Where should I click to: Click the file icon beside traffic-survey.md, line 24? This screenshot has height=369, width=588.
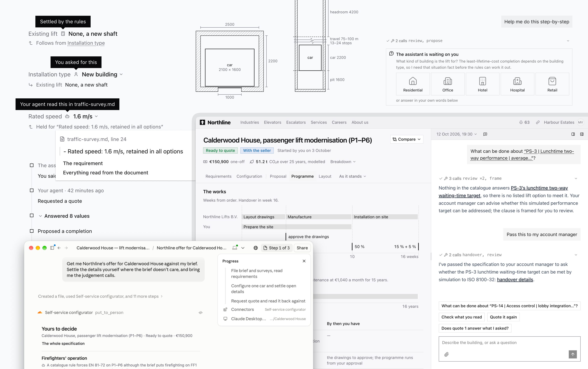[x=62, y=139]
